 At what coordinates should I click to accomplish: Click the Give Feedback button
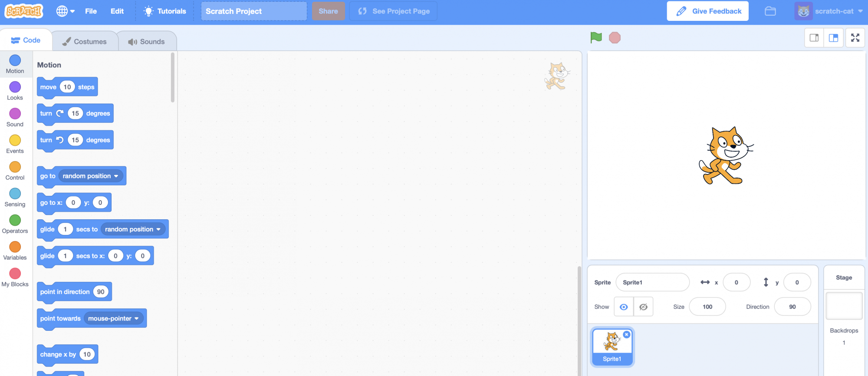click(x=707, y=11)
